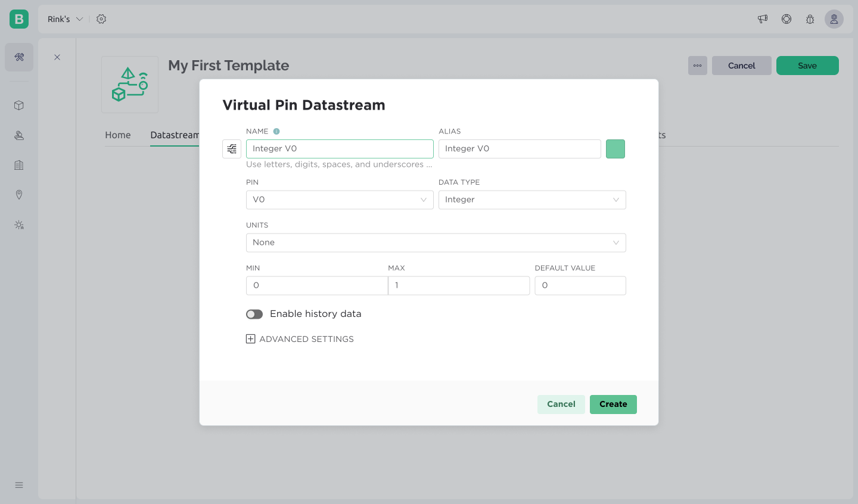Image resolution: width=858 pixels, height=504 pixels.
Task: Click the Create button
Action: pyautogui.click(x=613, y=404)
